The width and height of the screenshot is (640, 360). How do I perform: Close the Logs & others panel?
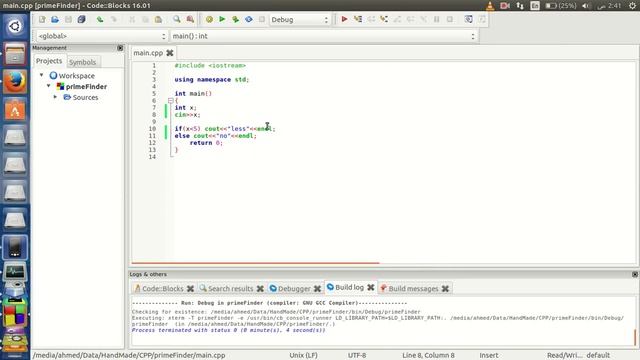coord(635,274)
